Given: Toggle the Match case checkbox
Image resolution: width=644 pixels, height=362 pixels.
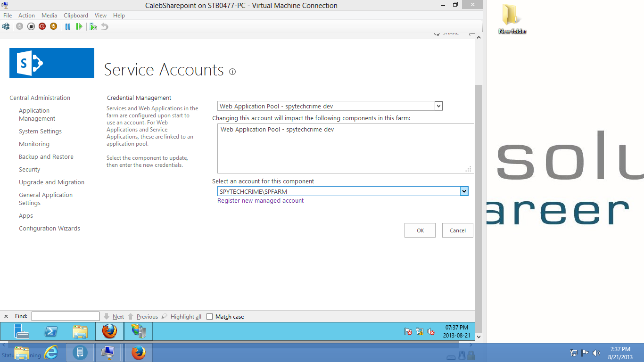Looking at the screenshot, I should tap(210, 317).
